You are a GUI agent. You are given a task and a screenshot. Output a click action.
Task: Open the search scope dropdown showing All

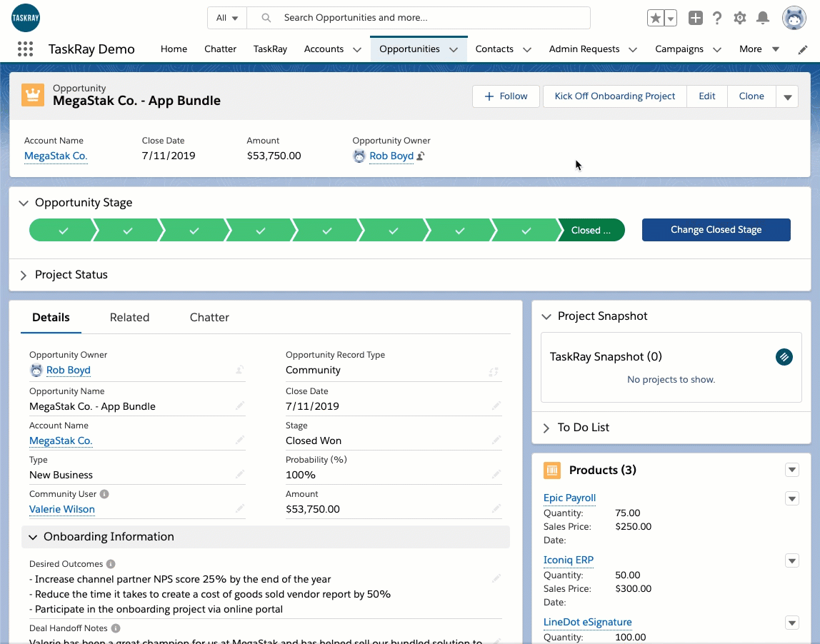pyautogui.click(x=226, y=17)
